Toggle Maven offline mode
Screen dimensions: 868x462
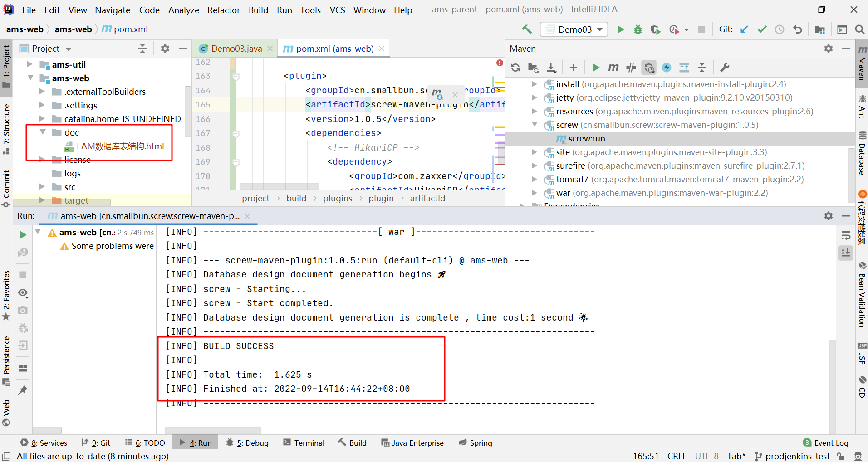point(631,68)
